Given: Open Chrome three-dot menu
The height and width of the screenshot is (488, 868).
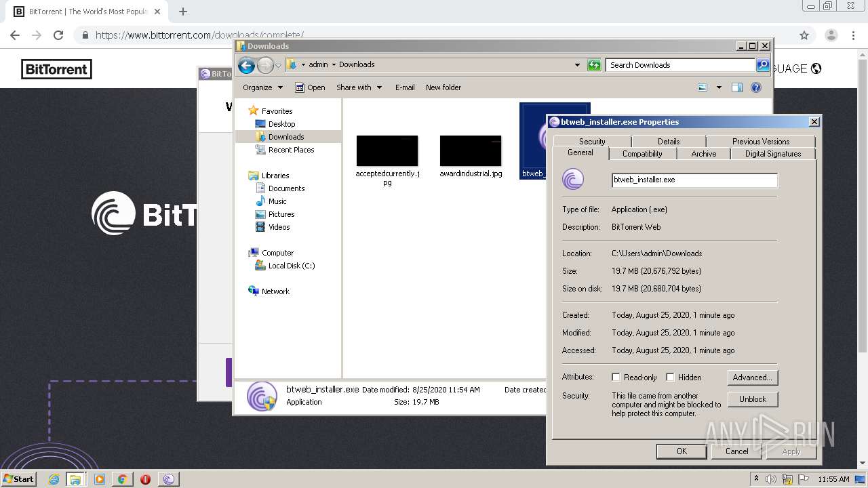Looking at the screenshot, I should tap(854, 35).
